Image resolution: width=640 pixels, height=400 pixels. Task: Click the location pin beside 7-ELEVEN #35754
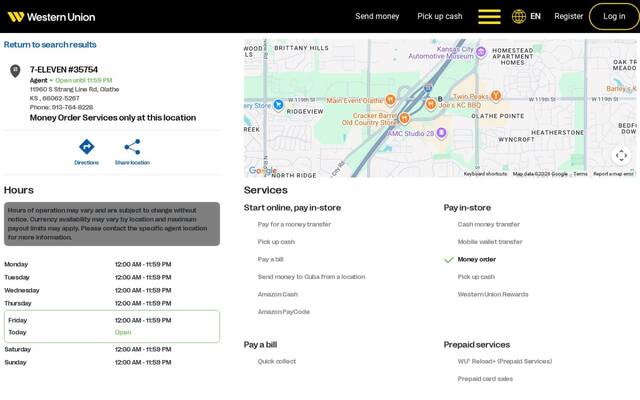pyautogui.click(x=15, y=71)
